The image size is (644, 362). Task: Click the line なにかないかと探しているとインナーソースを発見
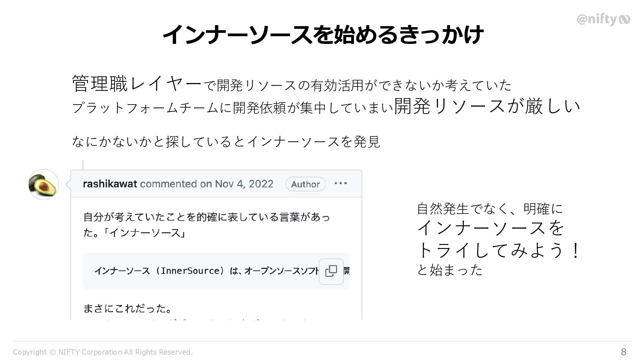(x=226, y=141)
